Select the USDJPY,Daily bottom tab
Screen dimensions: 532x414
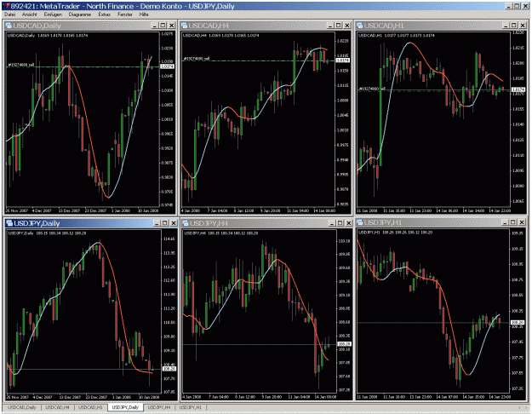(125, 407)
